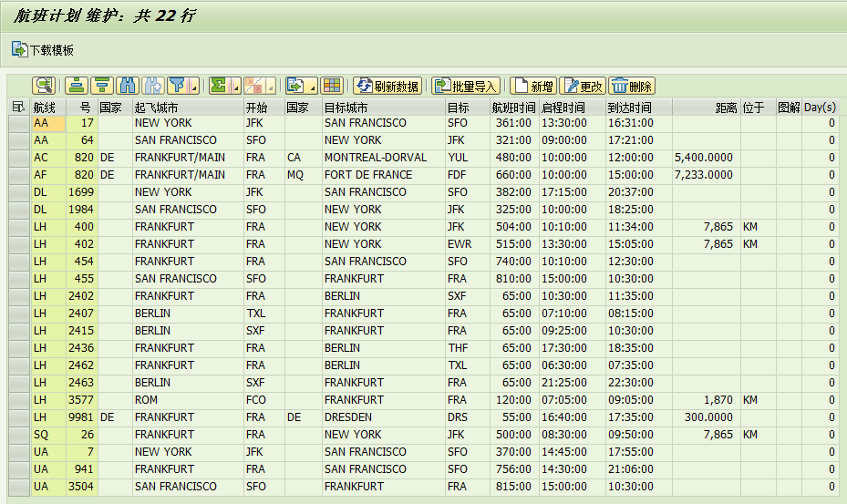
Task: Expand the Export dropdown arrow
Action: coord(312,86)
